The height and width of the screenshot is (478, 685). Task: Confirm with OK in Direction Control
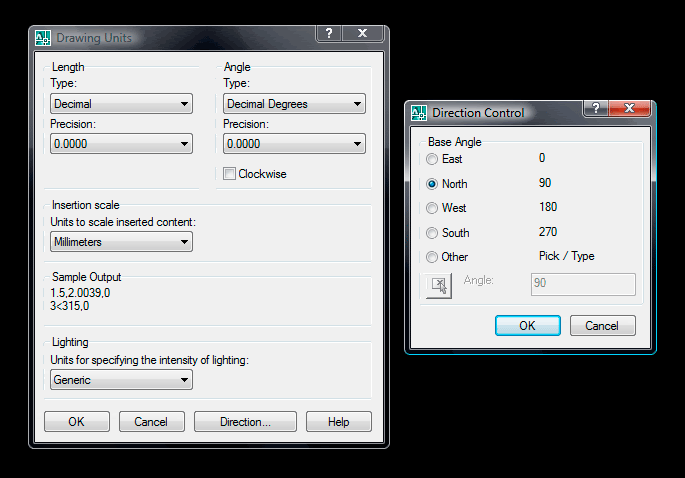(x=528, y=326)
